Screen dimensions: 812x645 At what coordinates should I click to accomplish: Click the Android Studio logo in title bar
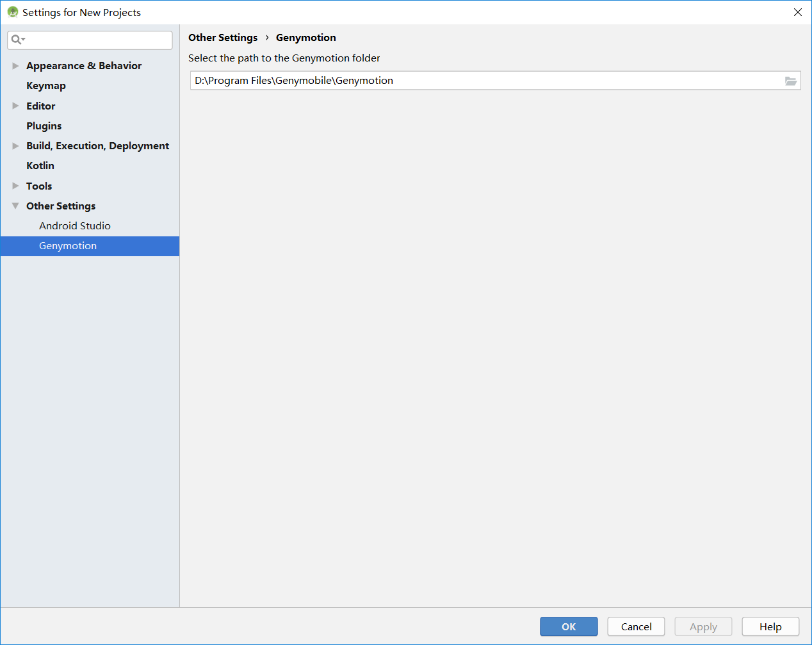pyautogui.click(x=12, y=12)
